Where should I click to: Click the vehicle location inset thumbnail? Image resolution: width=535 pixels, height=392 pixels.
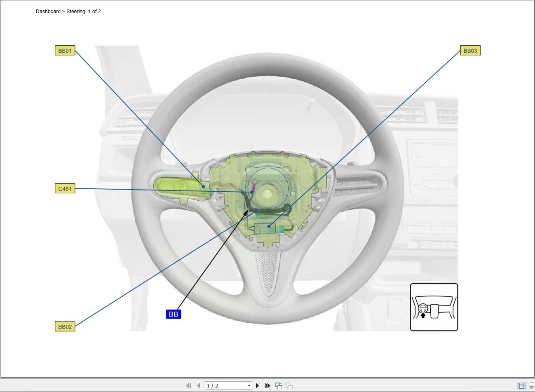click(x=434, y=307)
